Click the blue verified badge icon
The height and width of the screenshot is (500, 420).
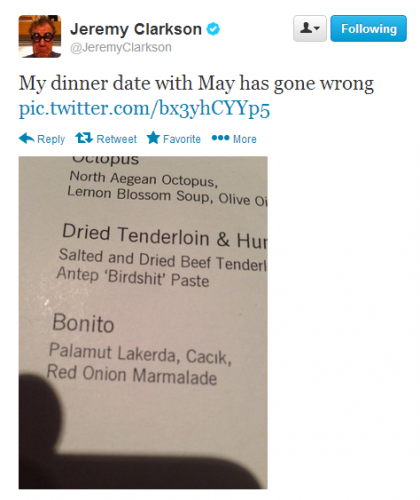pos(213,29)
